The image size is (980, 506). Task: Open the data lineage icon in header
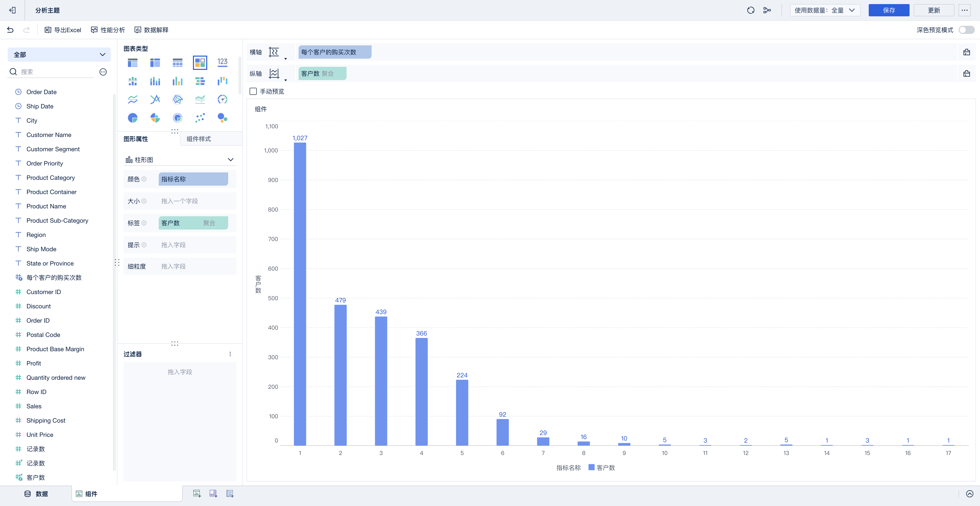pos(767,10)
